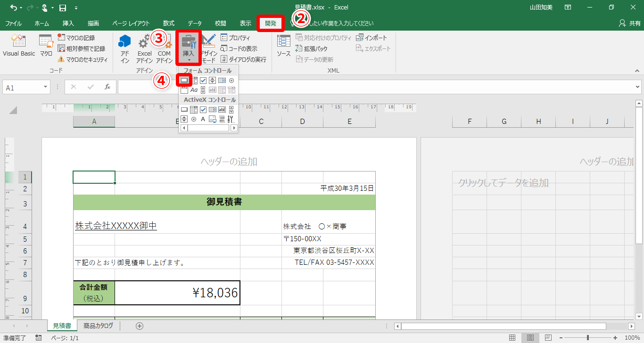Viewport: 644px width, 343px height.
Task: Insert an ActiveX scroll bar control
Action: pyautogui.click(x=231, y=110)
